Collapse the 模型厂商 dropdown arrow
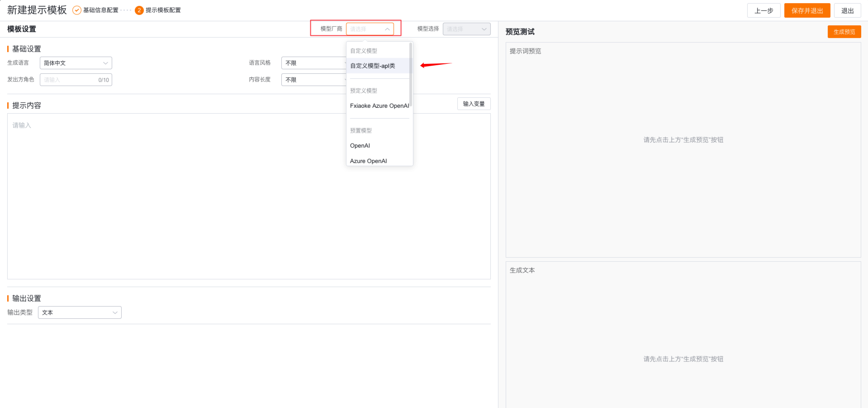Screen dimensions: 868x408 387,29
